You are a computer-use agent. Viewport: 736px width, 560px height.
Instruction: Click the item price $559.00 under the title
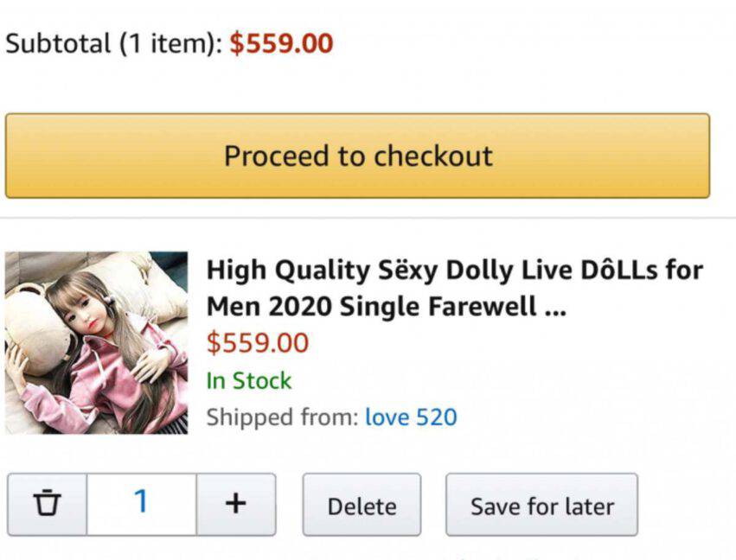pos(257,343)
